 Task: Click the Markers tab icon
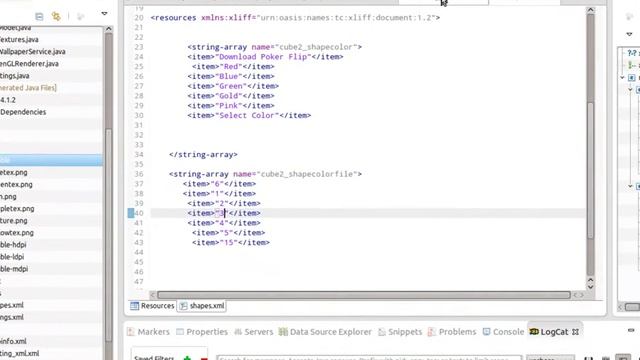coord(131,332)
